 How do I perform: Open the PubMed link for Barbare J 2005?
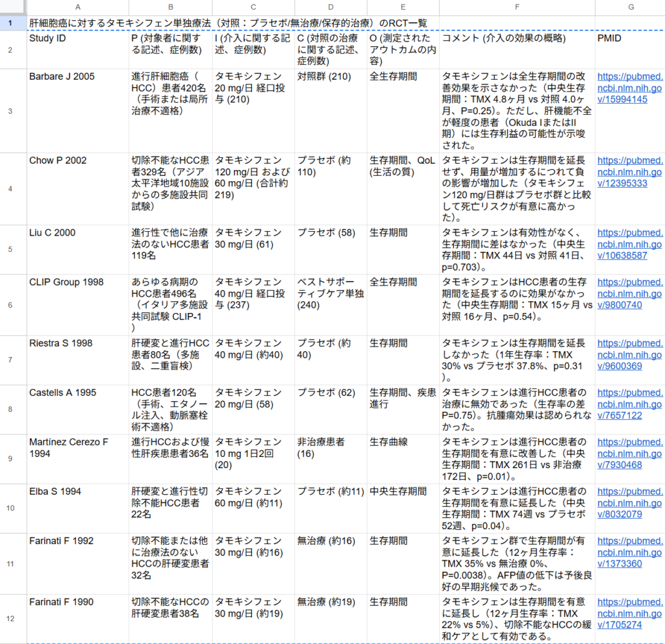click(629, 88)
